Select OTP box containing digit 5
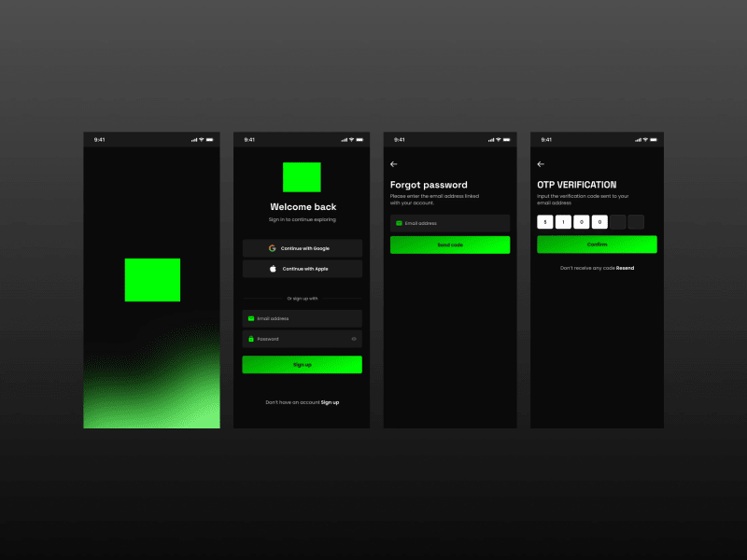Screen dimensions: 747x560 (x=545, y=222)
